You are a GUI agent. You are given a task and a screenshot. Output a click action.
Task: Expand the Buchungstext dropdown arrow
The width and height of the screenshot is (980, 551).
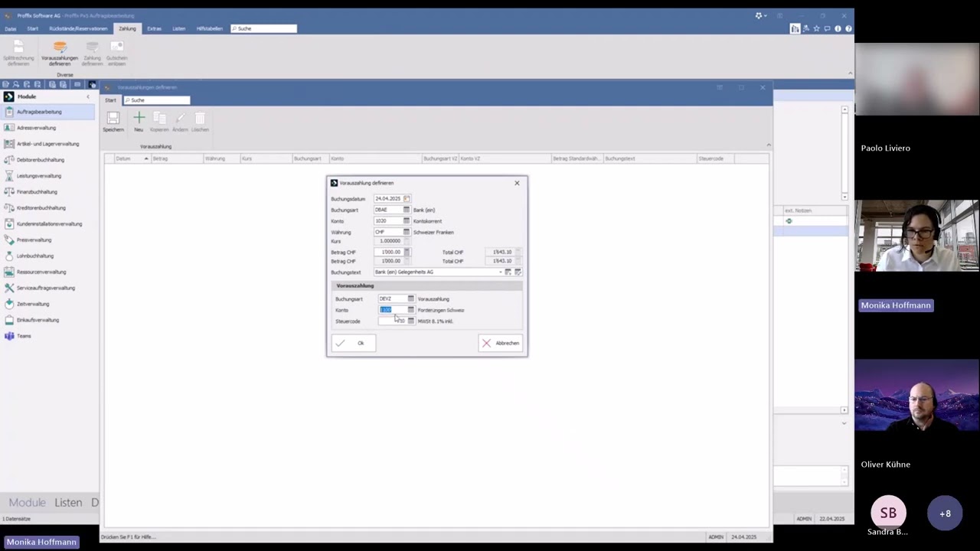point(501,272)
